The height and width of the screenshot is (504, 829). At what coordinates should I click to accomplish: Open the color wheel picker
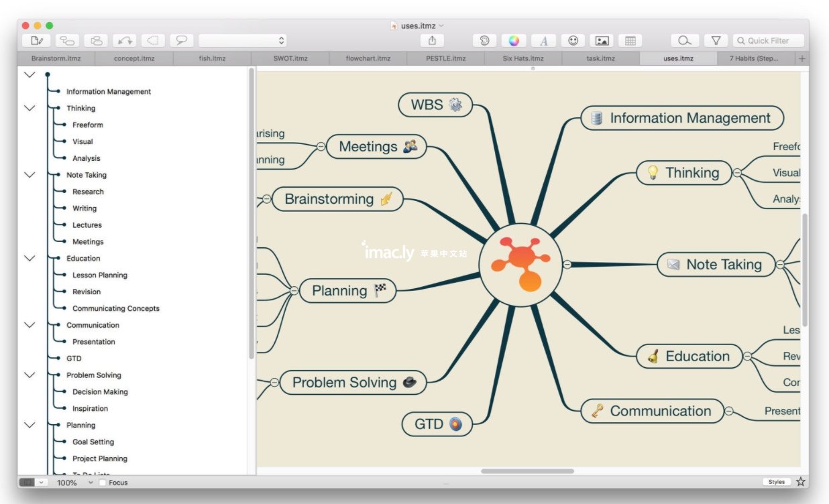click(x=514, y=41)
